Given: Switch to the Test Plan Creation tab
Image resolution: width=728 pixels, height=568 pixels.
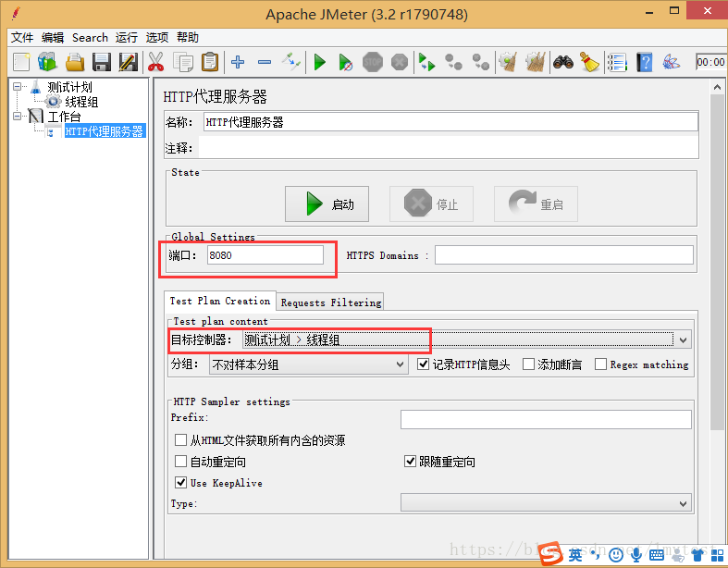Looking at the screenshot, I should [x=219, y=301].
